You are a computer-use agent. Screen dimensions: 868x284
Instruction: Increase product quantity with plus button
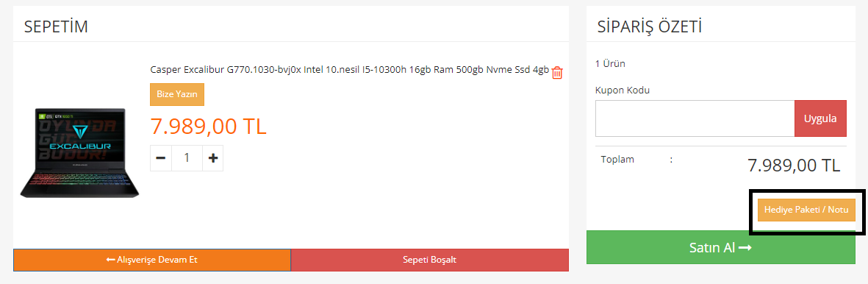213,158
